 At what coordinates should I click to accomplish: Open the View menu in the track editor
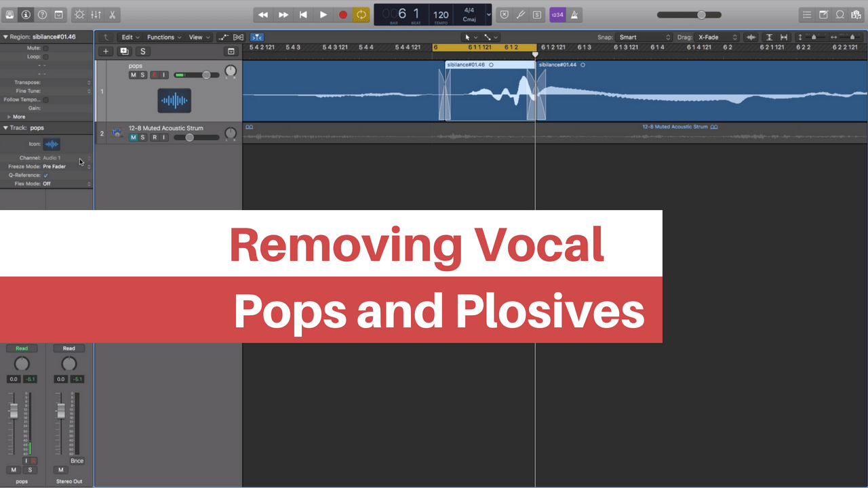coord(197,37)
